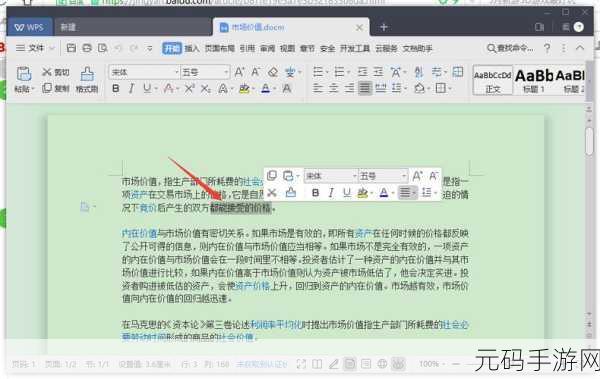Apply superscript formatting
The width and height of the screenshot is (600, 379).
click(x=189, y=88)
